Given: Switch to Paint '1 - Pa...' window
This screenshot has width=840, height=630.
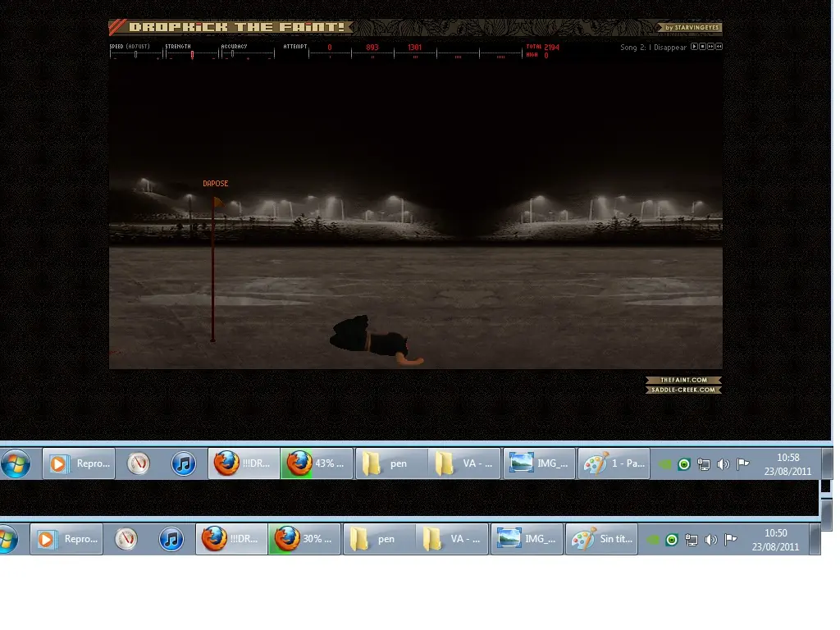Looking at the screenshot, I should [x=614, y=463].
